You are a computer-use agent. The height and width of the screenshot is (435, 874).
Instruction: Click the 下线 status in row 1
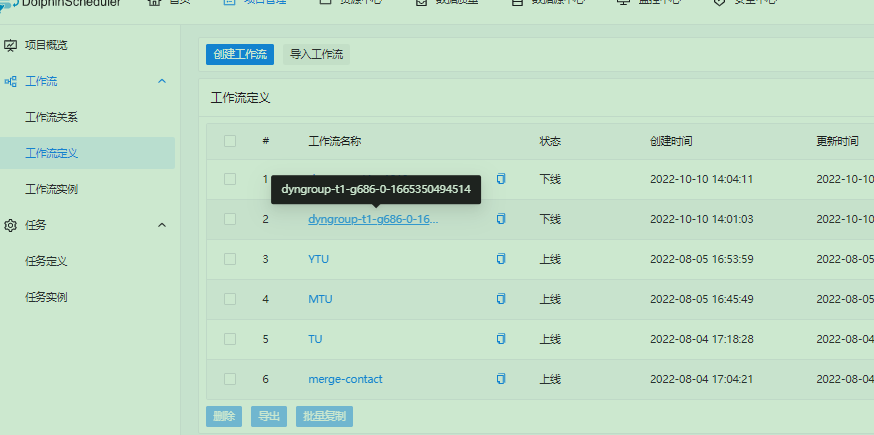coord(550,180)
